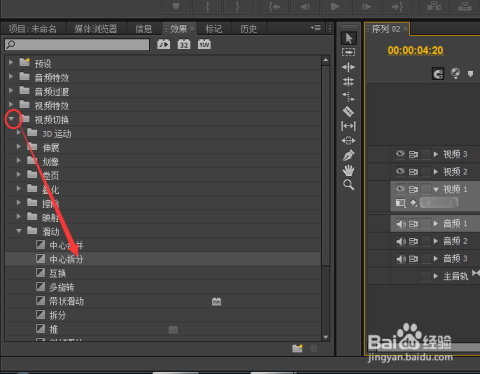This screenshot has width=480, height=374.
Task: Select the 互换 transition
Action: click(163, 273)
